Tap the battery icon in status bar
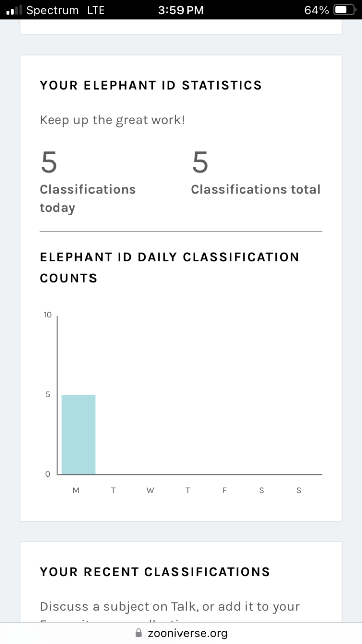This screenshot has width=362, height=644. coord(345,10)
